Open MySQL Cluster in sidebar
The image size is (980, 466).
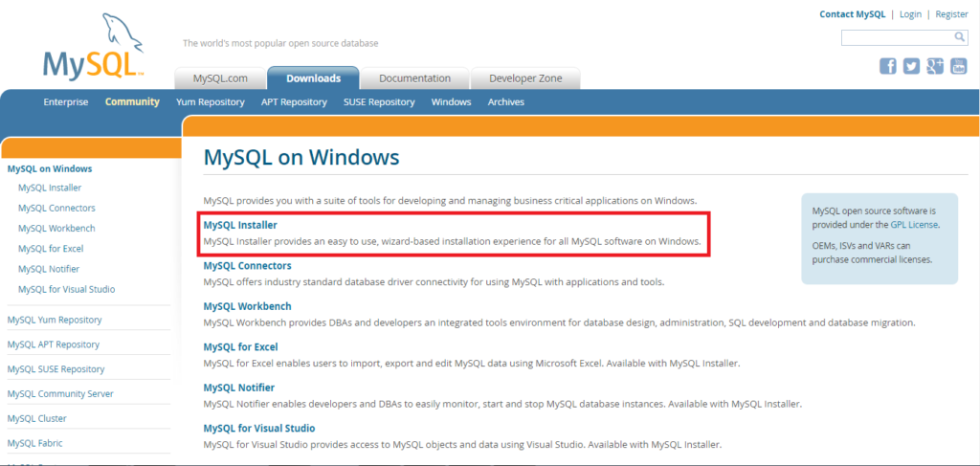click(36, 418)
